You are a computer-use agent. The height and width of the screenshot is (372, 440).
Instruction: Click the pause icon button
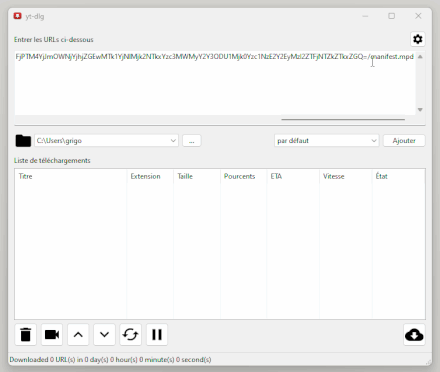coord(157,334)
